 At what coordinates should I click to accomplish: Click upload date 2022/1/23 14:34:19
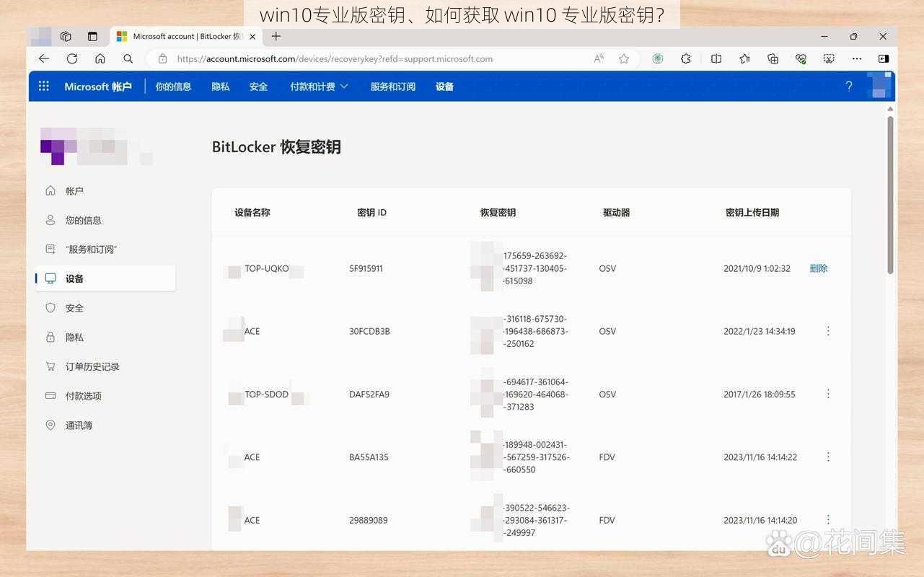click(760, 331)
